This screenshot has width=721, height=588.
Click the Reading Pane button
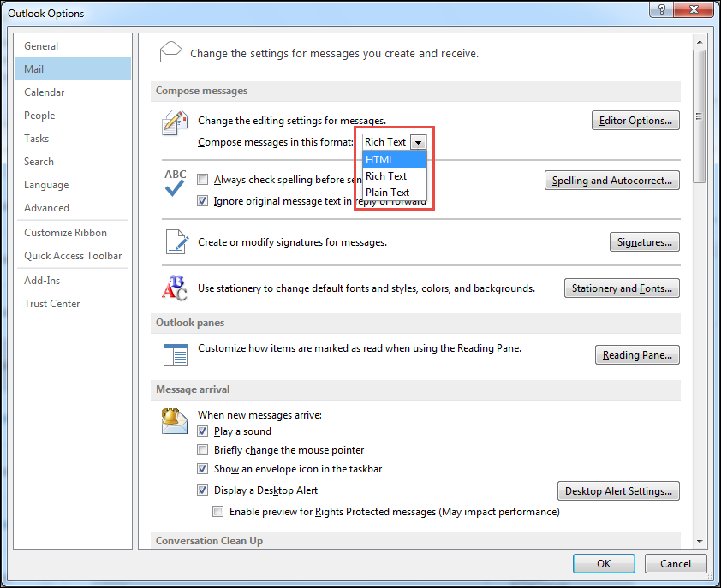click(x=637, y=355)
